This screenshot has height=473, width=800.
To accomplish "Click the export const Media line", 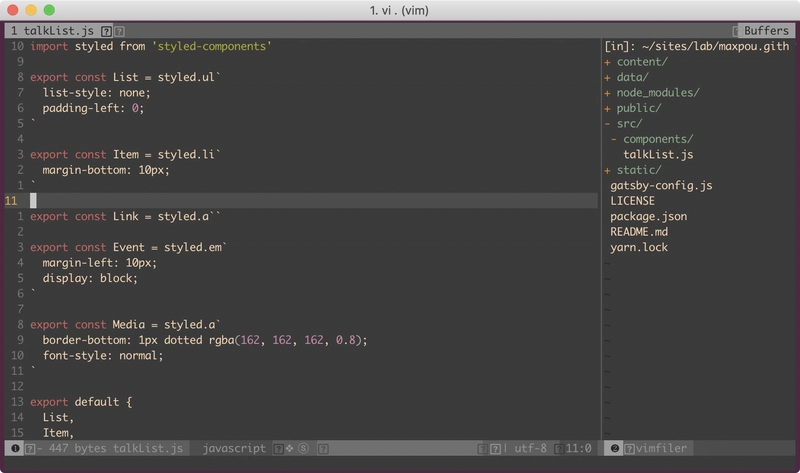I will point(125,325).
